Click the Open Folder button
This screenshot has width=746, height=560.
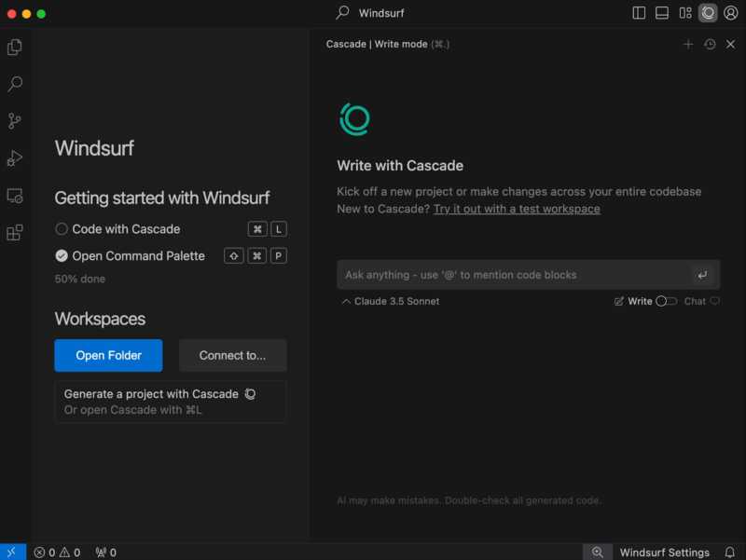108,355
